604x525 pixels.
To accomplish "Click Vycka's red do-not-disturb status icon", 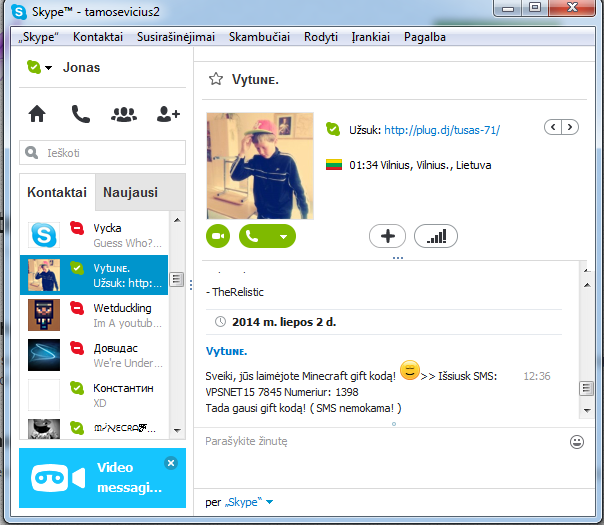I will tap(77, 228).
